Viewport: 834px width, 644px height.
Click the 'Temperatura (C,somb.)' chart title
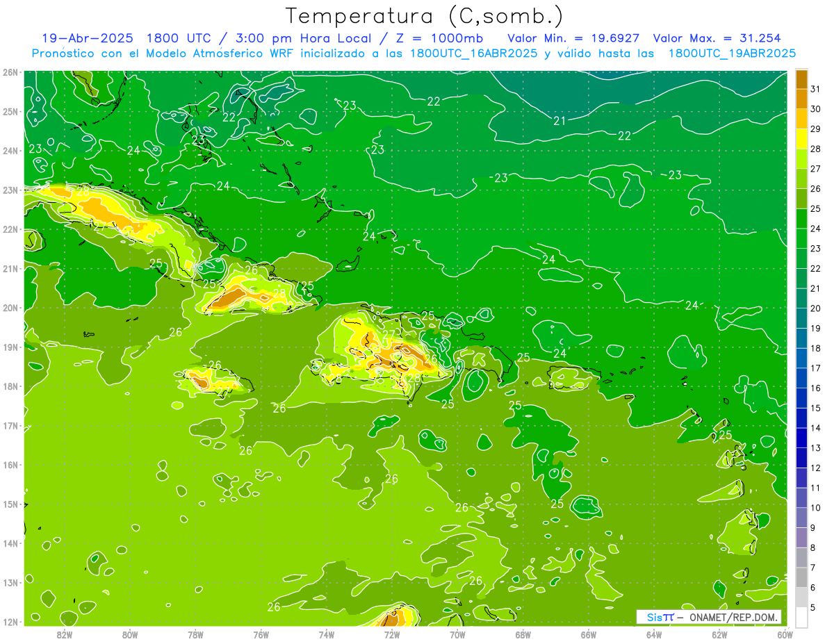[424, 16]
